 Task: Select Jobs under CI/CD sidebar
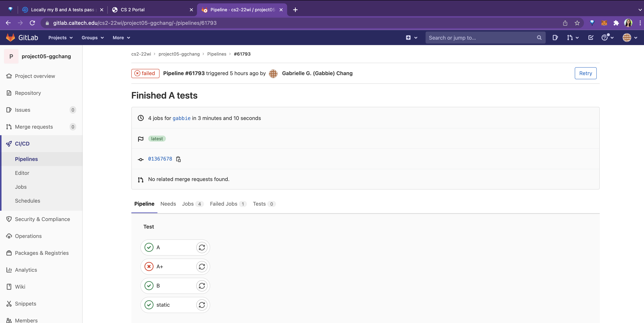21,187
